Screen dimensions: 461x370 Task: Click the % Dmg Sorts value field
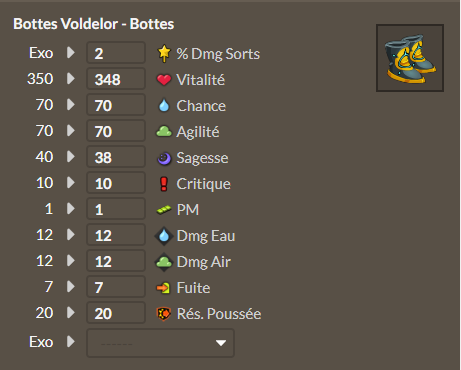(116, 53)
